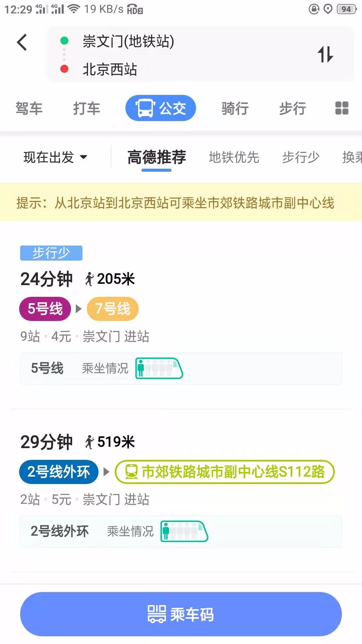Viewport: 362px width, 644px height.
Task: Switch to the 地铁优先 filter tab
Action: coord(234,157)
